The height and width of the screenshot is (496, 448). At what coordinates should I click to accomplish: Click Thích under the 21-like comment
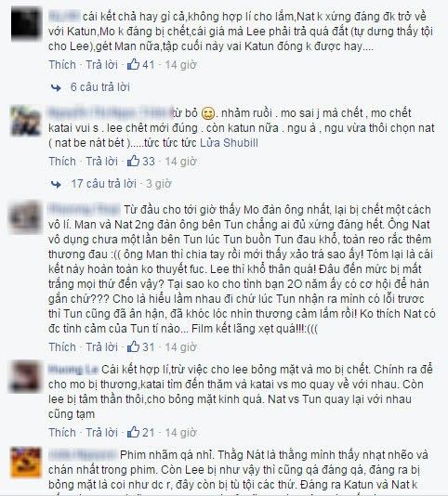[62, 432]
